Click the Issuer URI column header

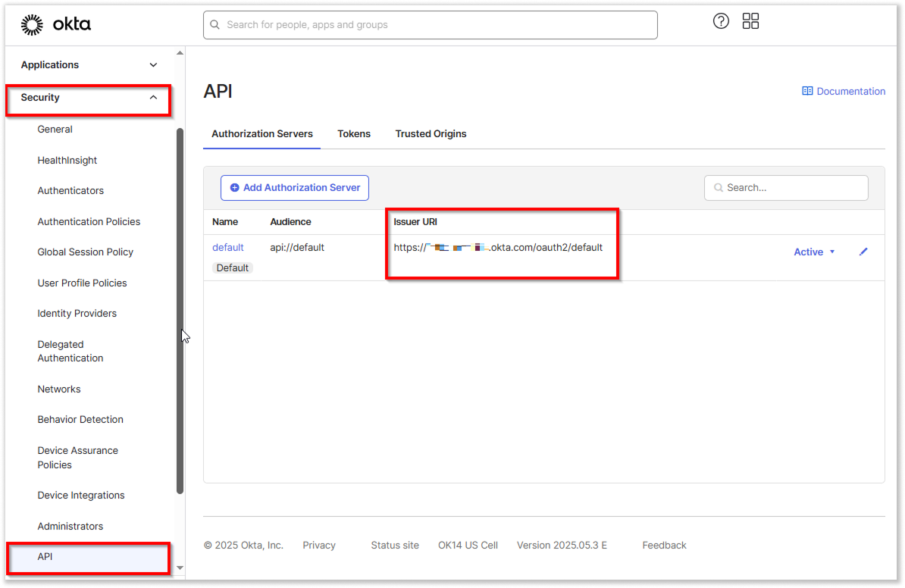click(x=415, y=222)
